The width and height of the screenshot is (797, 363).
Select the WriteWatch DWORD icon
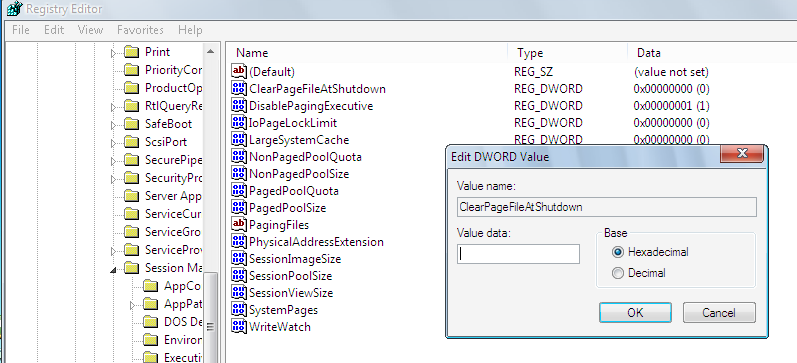pyautogui.click(x=238, y=326)
